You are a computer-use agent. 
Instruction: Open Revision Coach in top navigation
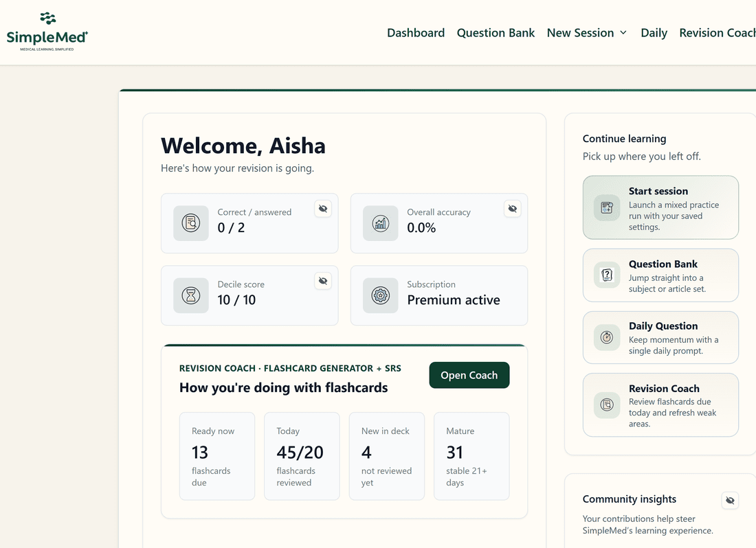[x=718, y=33]
